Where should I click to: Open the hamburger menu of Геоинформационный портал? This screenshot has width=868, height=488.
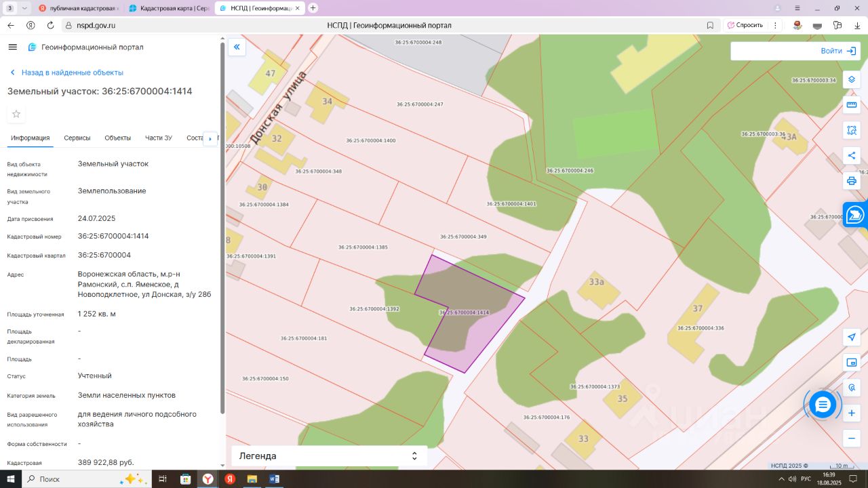pos(12,47)
